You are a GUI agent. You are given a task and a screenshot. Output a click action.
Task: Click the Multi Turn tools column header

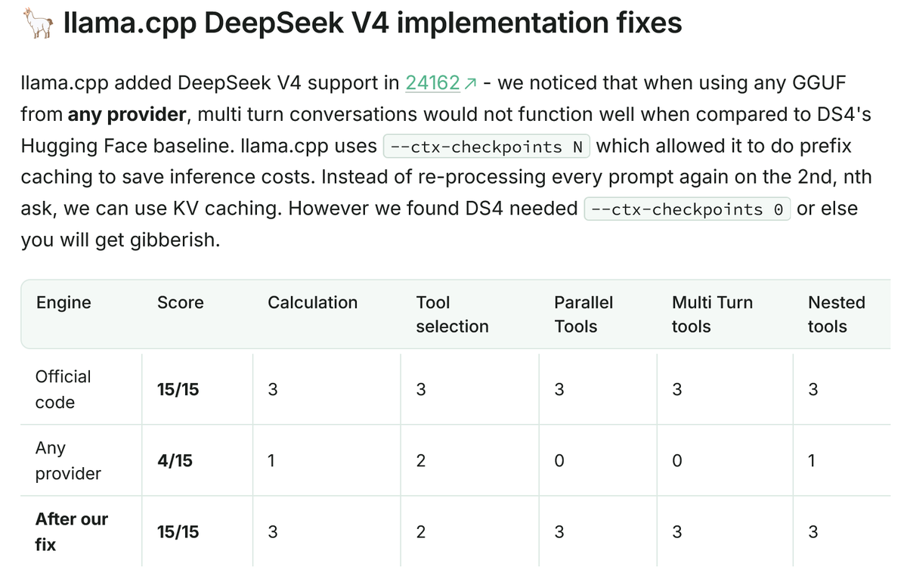point(712,314)
